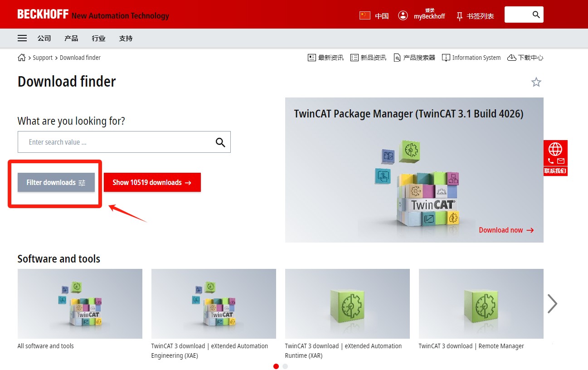Click the 新品资讯 list icon
The image size is (588, 370).
click(355, 58)
